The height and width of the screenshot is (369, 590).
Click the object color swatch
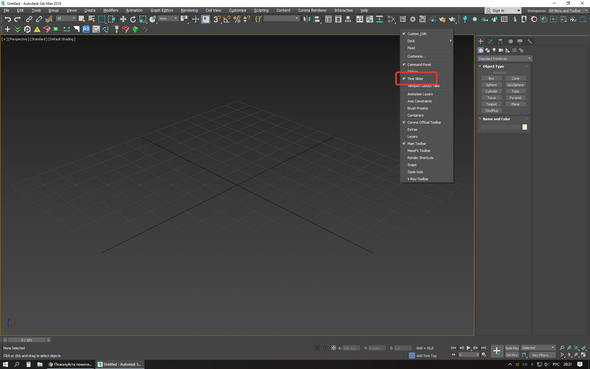[525, 127]
